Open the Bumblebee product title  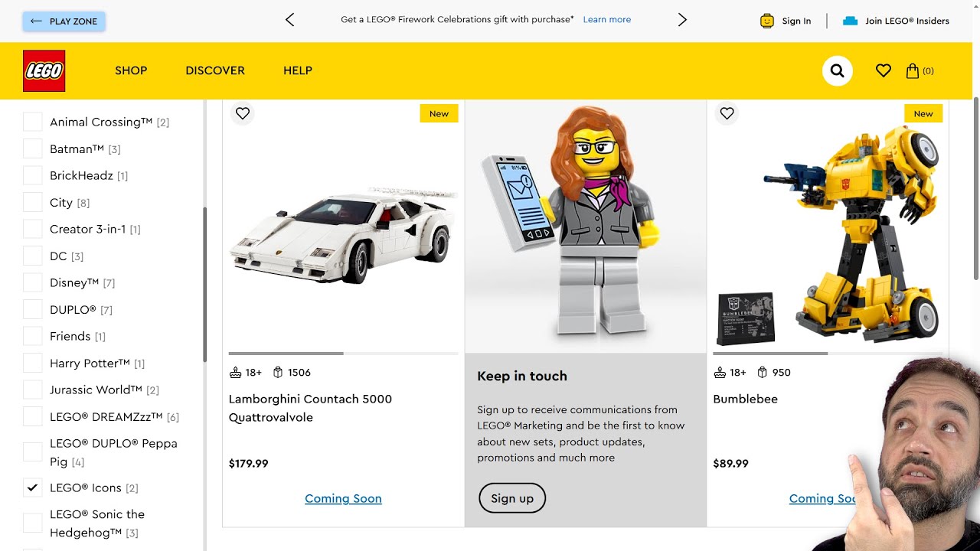745,399
